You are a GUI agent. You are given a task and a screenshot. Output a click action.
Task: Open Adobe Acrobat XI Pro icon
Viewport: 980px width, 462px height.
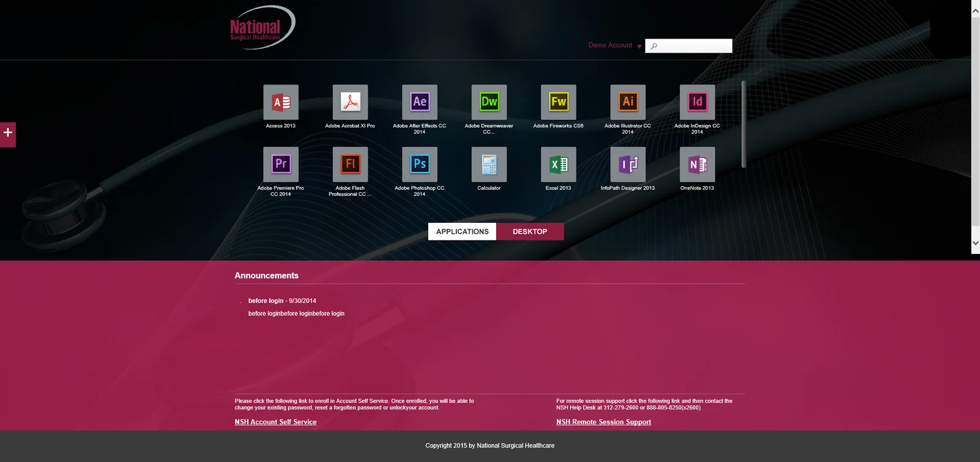(x=350, y=102)
